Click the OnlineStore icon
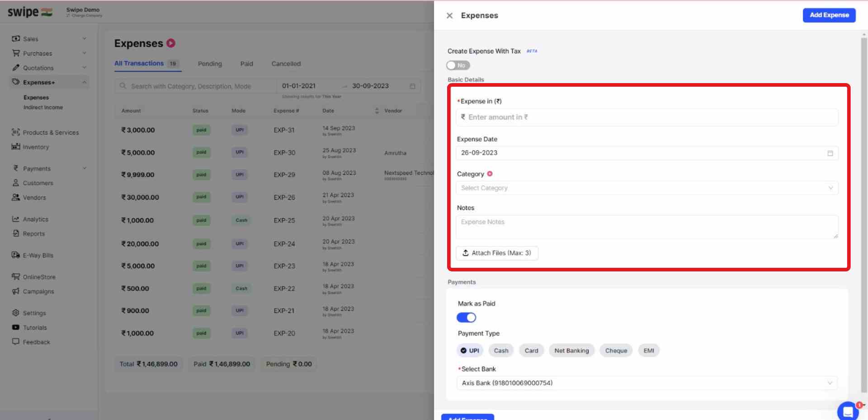The height and width of the screenshot is (420, 868). pyautogui.click(x=16, y=276)
